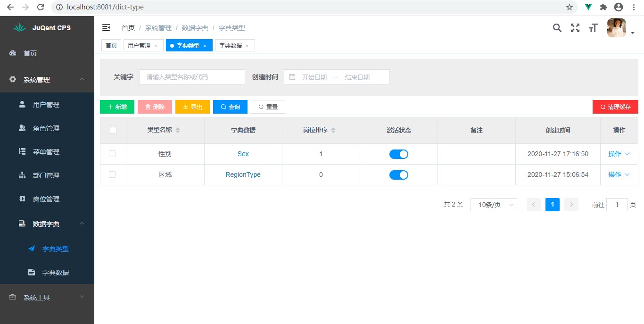
Task: Click the green 新增 button
Action: pos(117,107)
